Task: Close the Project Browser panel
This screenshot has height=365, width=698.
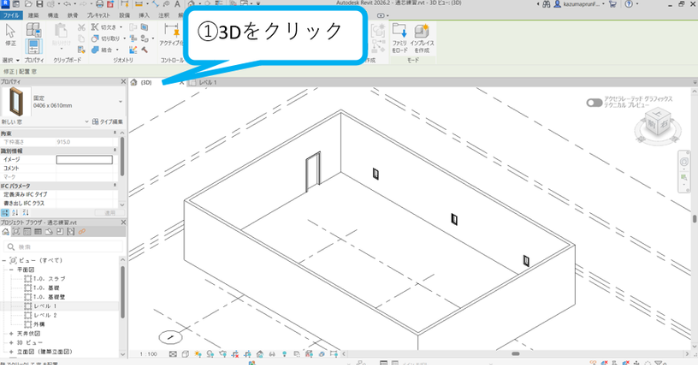Action: point(123,222)
